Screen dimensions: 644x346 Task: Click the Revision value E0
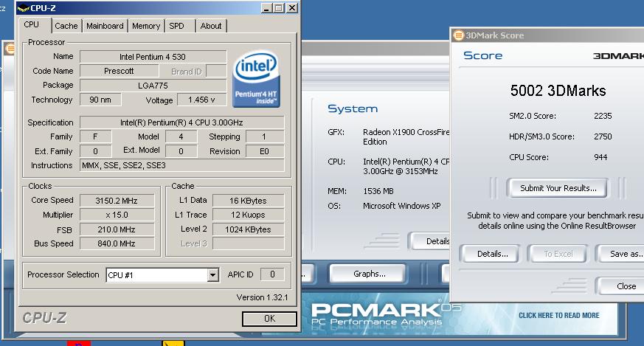[265, 151]
